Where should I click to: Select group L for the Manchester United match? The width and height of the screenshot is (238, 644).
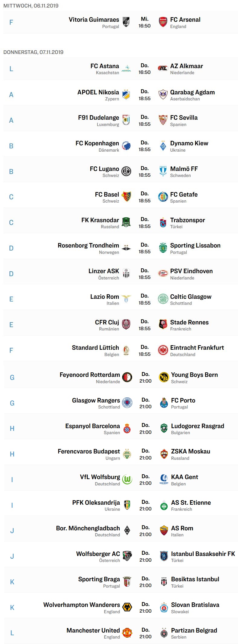pos(12,633)
